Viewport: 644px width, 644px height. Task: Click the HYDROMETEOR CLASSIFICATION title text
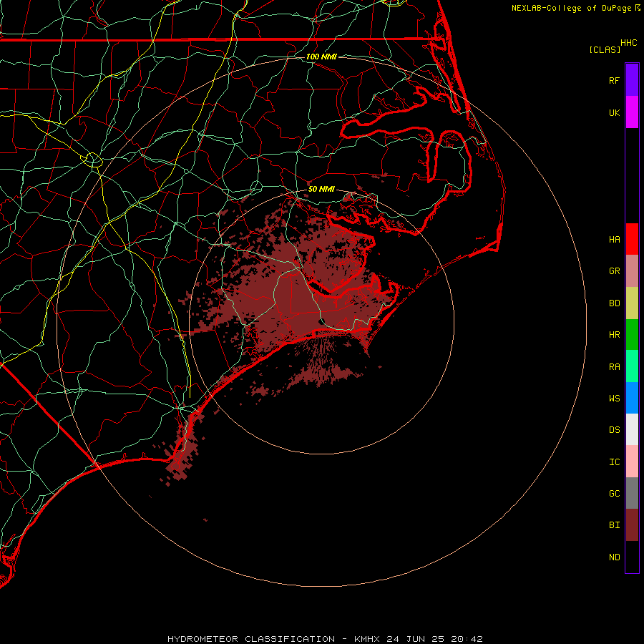[251, 639]
